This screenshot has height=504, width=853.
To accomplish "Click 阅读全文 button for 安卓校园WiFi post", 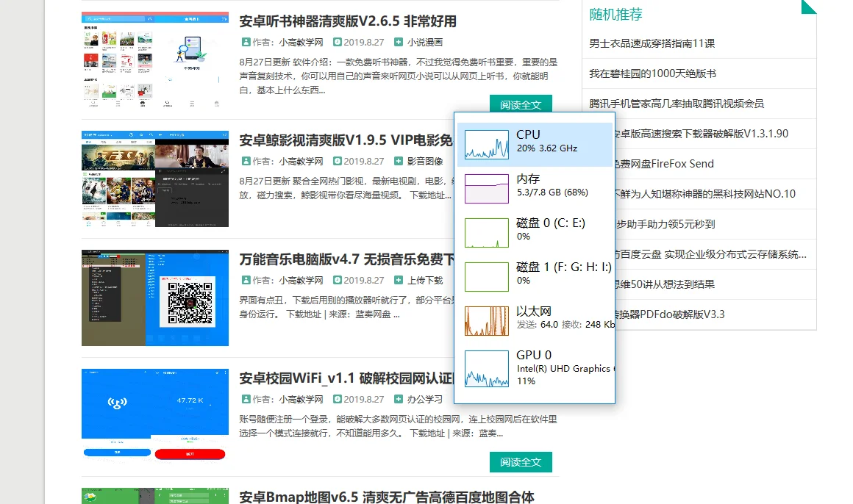I will point(521,462).
